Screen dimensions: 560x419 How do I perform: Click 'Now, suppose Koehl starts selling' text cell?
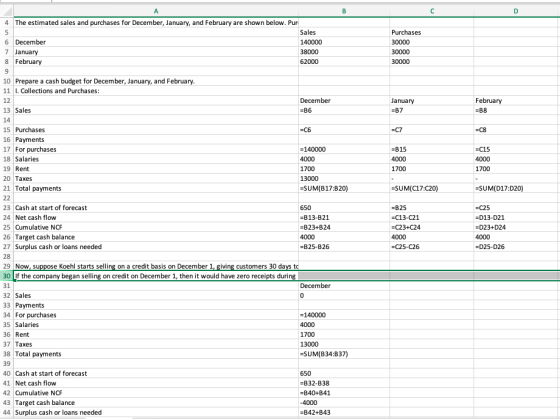(x=156, y=266)
